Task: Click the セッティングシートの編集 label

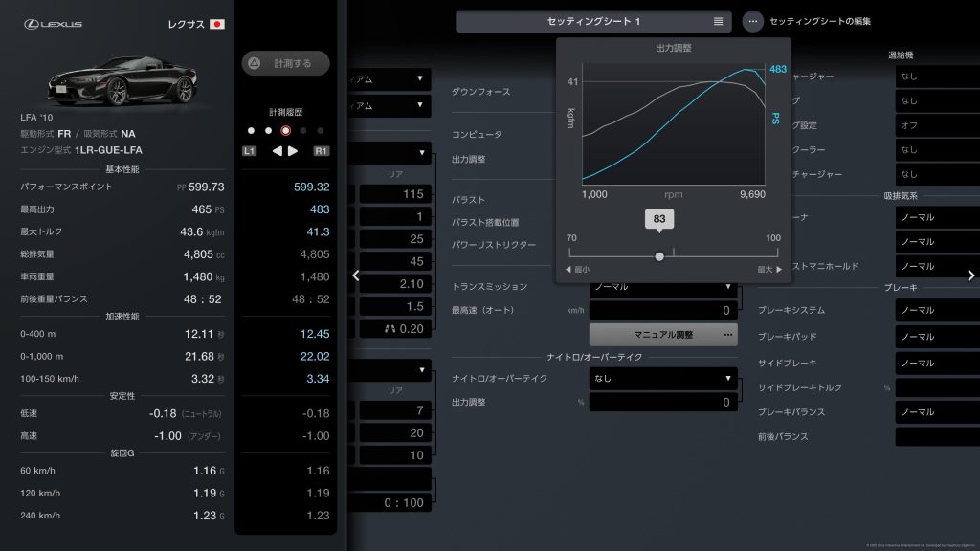Action: (x=820, y=21)
